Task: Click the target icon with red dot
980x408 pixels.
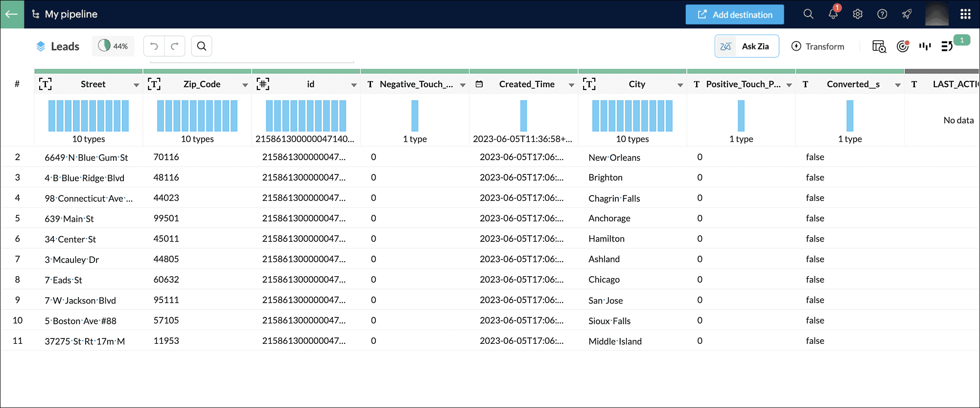Action: pyautogui.click(x=903, y=47)
